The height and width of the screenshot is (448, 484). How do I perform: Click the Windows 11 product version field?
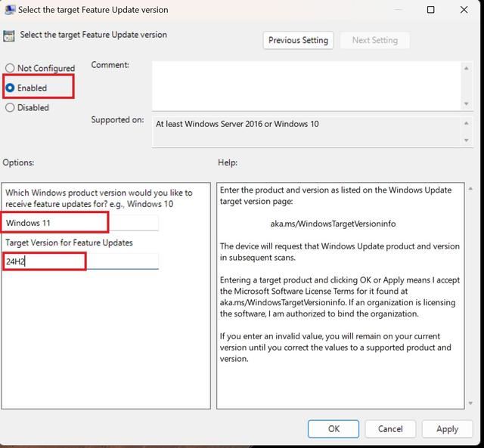pyautogui.click(x=80, y=222)
